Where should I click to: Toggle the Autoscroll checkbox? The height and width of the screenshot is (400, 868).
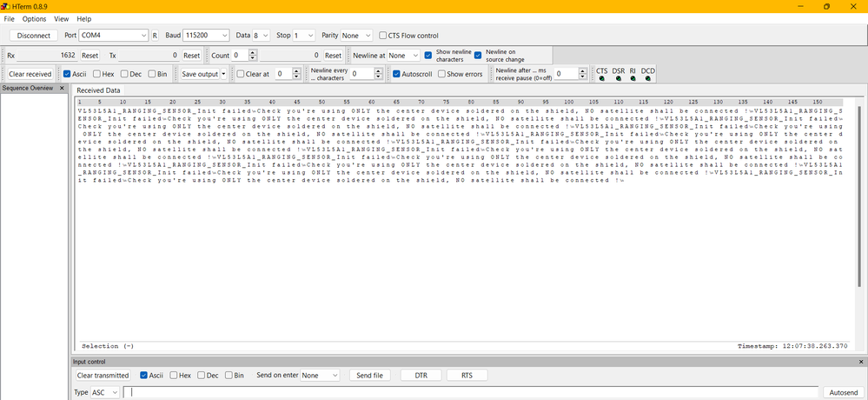pos(396,74)
